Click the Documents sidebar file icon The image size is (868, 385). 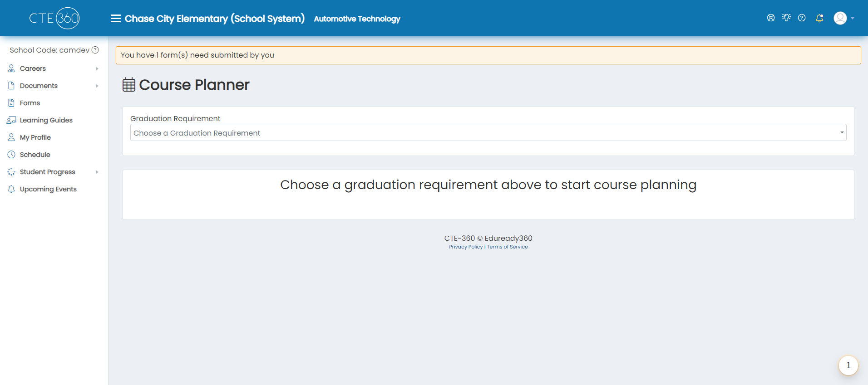(x=11, y=86)
